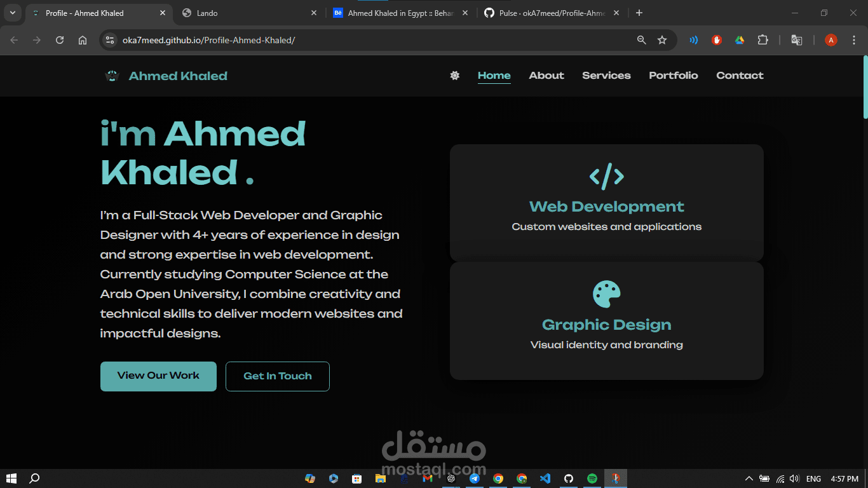The width and height of the screenshot is (868, 488).
Task: Expand the tab search dropdown arrow
Action: tap(12, 13)
